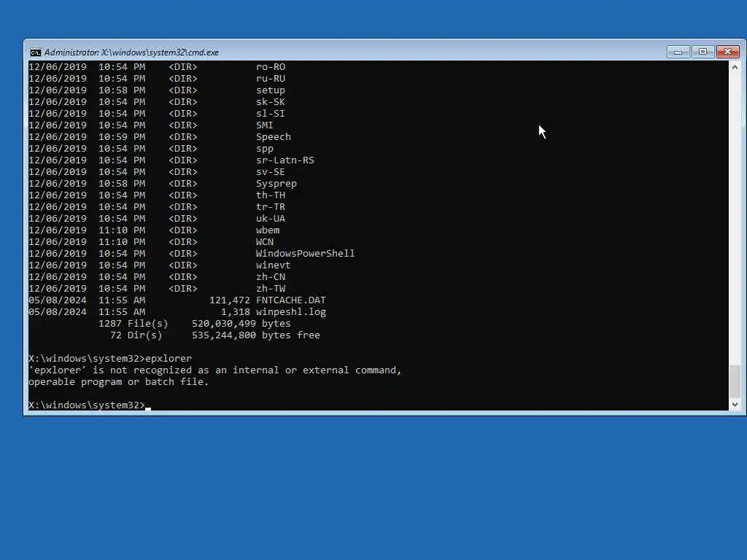Image resolution: width=747 pixels, height=560 pixels.
Task: Click the 'Speech' directory entry
Action: 274,137
